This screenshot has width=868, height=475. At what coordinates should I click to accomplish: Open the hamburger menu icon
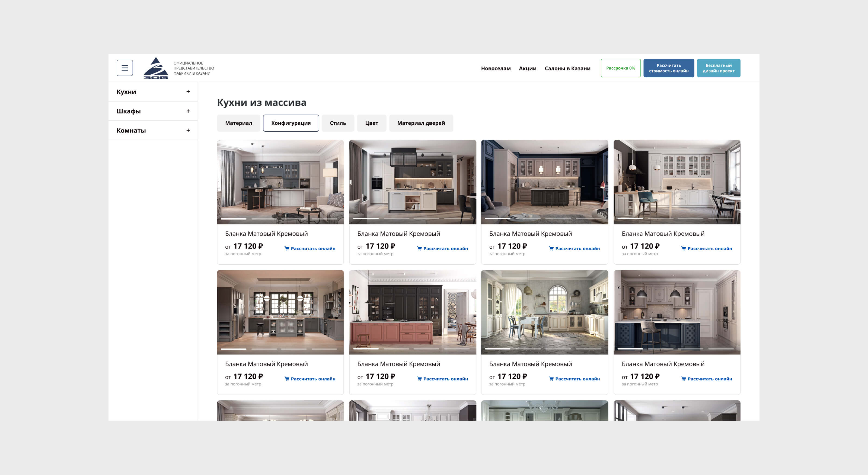(125, 68)
